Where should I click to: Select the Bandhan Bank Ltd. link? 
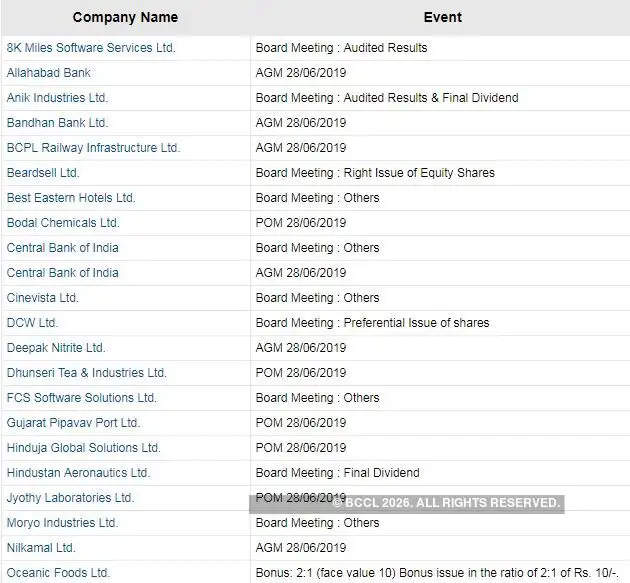(57, 123)
